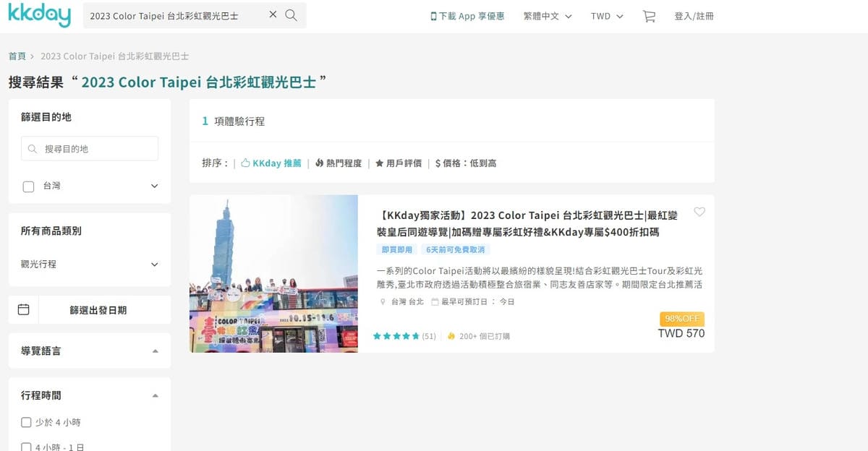This screenshot has width=868, height=451.
Task: Enable the 少於 4 小時 duration checkbox
Action: (x=25, y=421)
